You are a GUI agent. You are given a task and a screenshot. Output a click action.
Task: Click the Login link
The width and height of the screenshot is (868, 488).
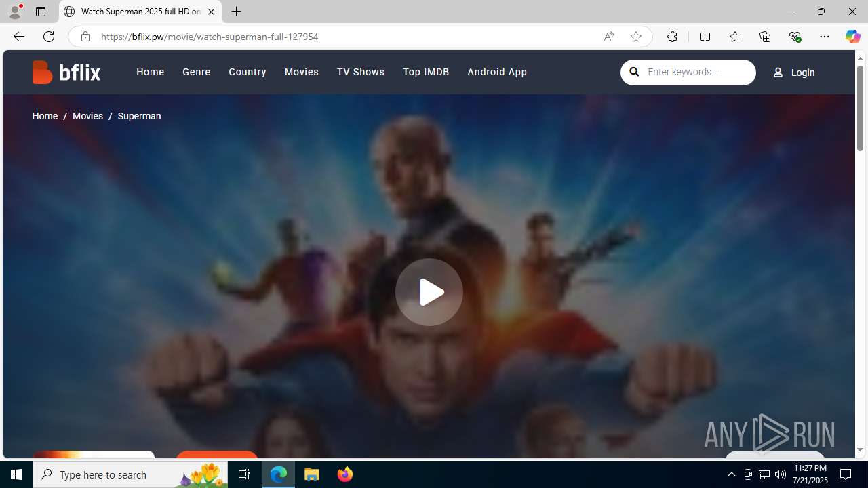(x=803, y=73)
